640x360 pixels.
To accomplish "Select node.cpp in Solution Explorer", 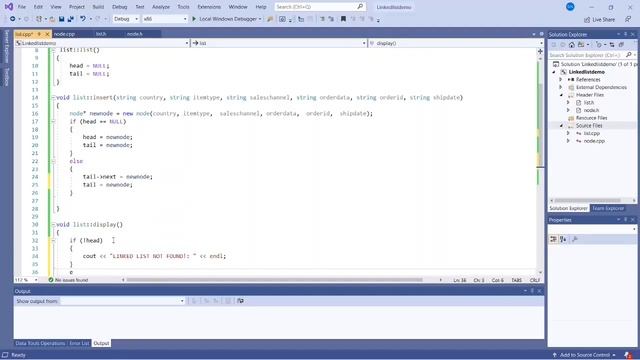I will (x=594, y=141).
